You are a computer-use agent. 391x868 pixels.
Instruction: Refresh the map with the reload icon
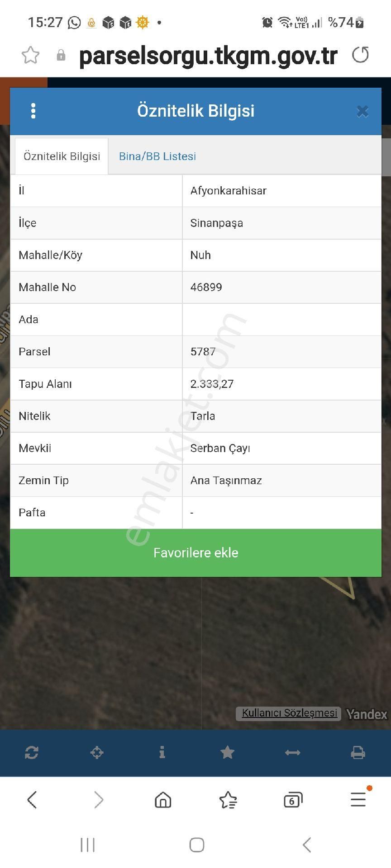(x=31, y=753)
